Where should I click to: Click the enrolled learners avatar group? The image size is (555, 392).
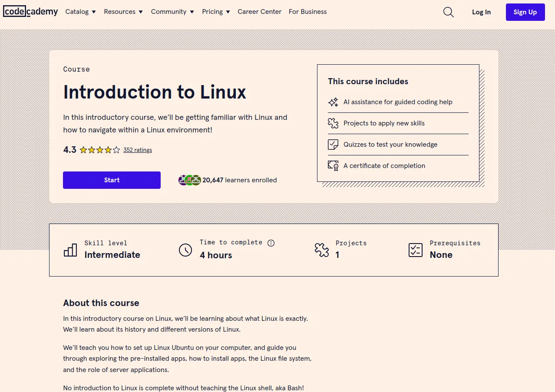click(x=190, y=180)
